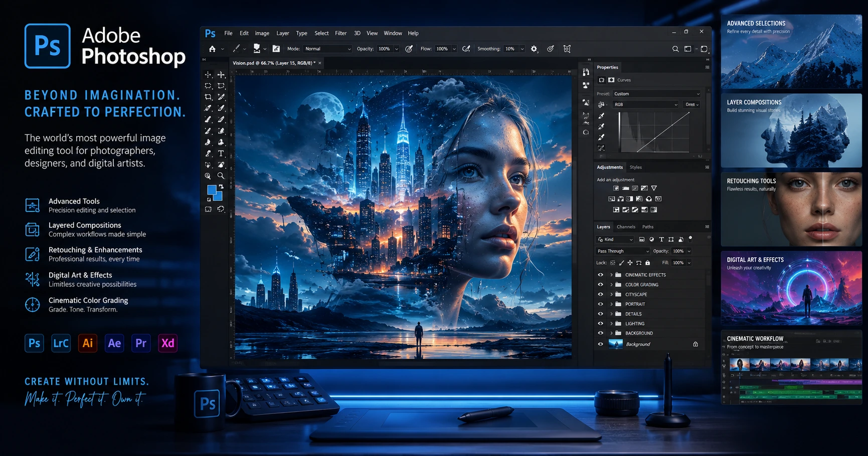Click the foreground color swatch

[212, 190]
